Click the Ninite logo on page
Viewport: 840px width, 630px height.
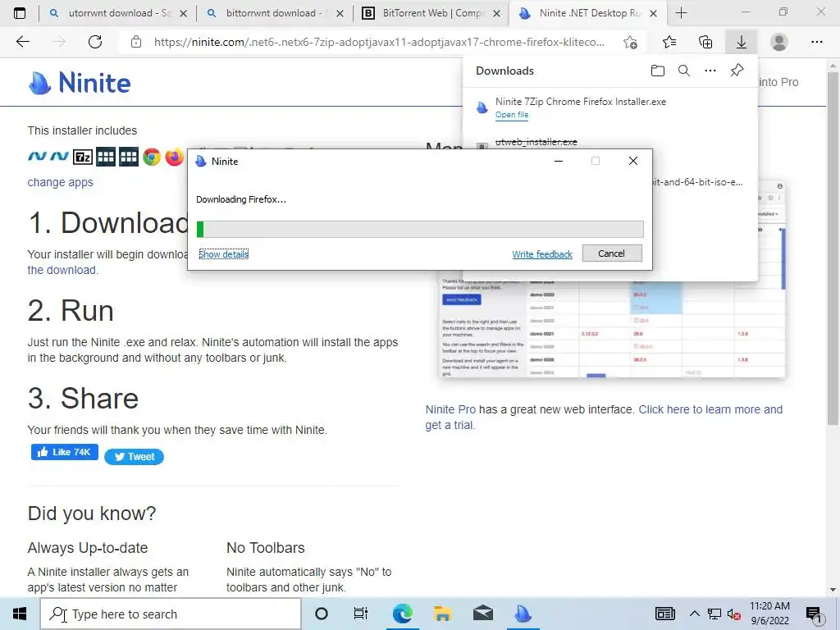point(80,83)
